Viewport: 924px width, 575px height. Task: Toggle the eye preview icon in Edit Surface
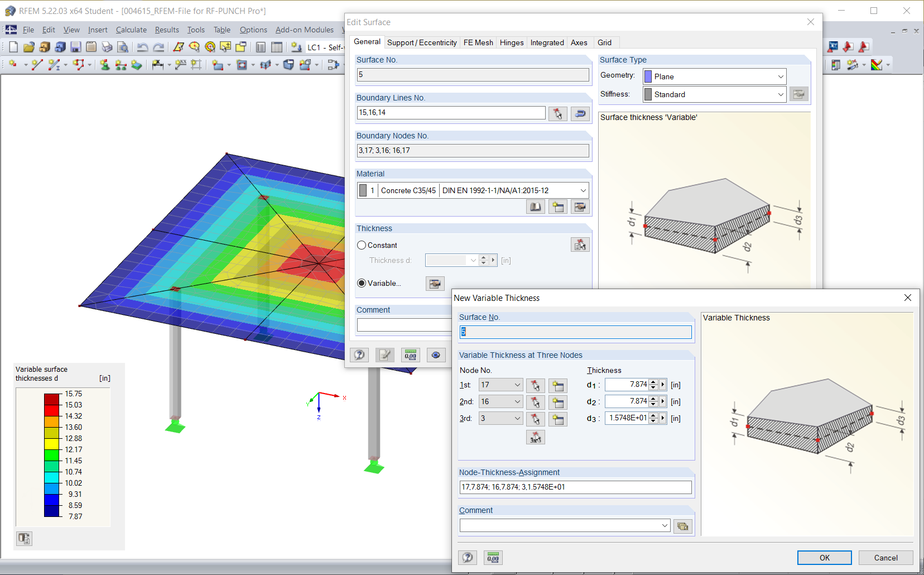click(x=436, y=354)
